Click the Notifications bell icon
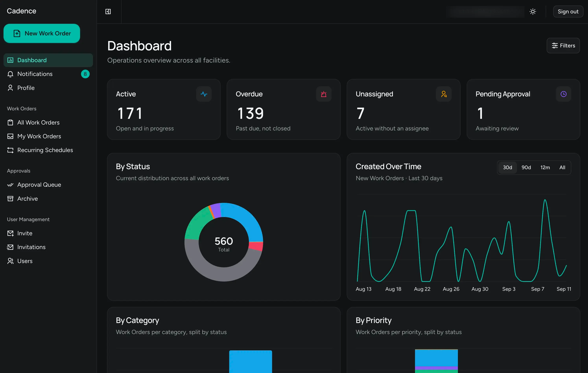Screen dimensions: 588x373 pos(10,74)
